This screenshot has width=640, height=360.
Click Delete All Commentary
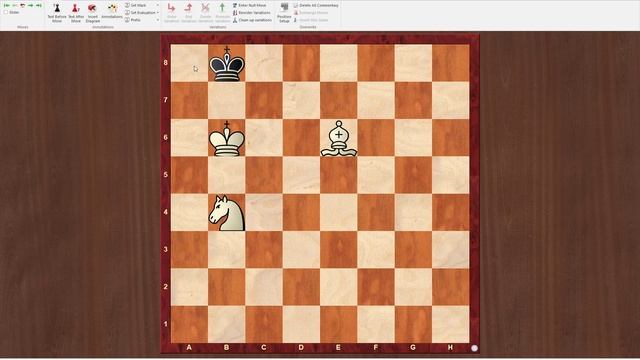pos(316,5)
